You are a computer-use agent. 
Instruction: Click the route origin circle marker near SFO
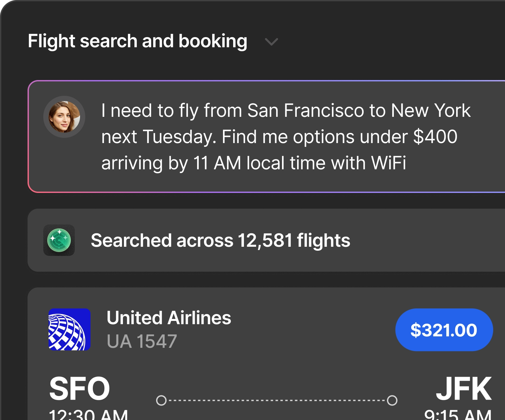[161, 400]
